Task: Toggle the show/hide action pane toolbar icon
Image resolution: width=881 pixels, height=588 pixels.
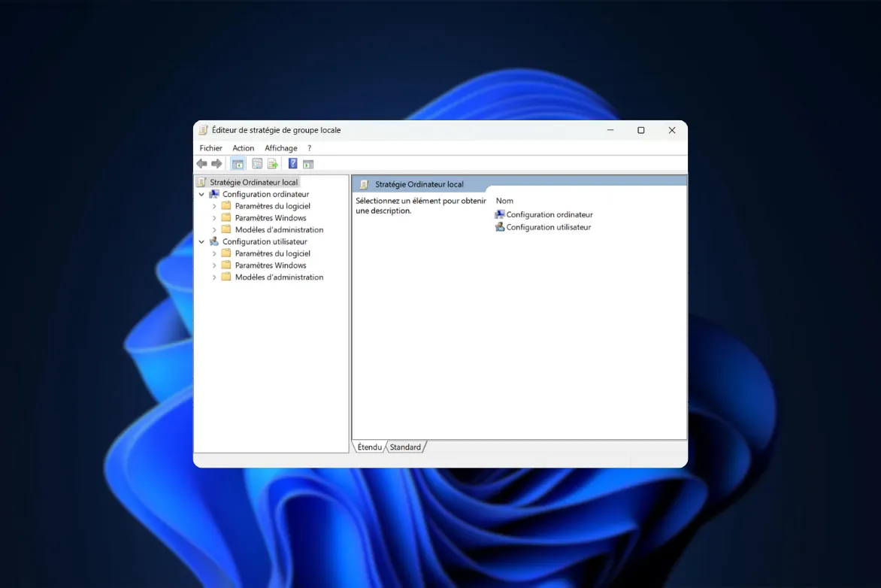Action: [308, 164]
